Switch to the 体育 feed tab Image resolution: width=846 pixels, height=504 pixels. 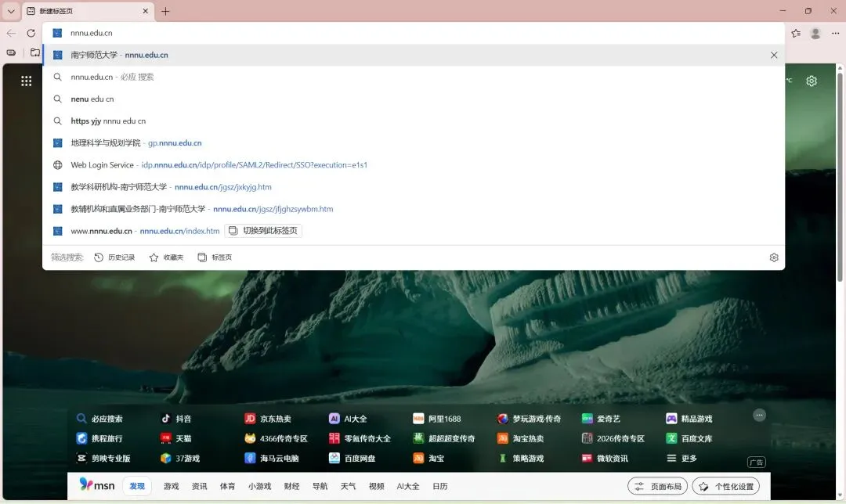point(227,486)
